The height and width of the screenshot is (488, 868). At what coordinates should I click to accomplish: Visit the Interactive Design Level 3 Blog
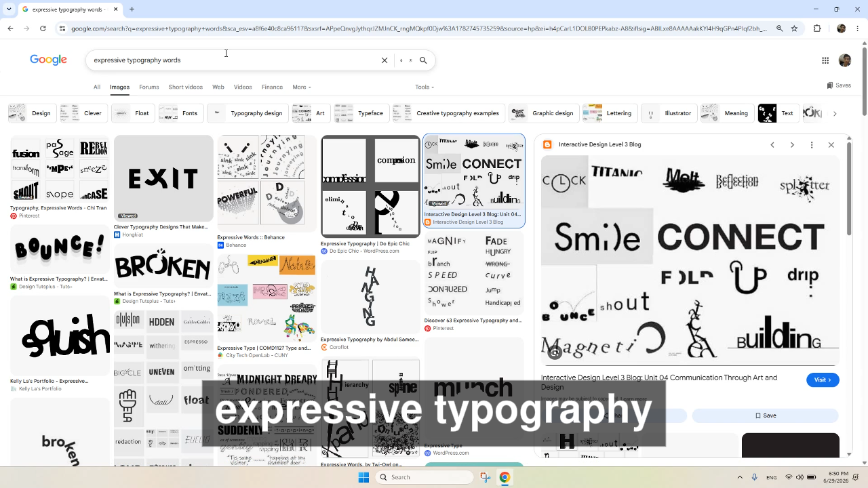coord(823,380)
